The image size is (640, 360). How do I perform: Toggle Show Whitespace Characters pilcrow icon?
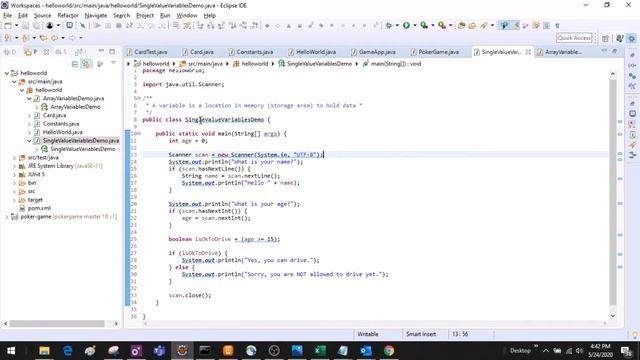(557, 25)
